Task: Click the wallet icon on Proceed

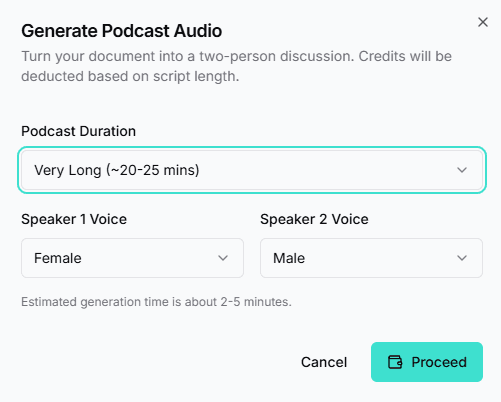Action: (395, 362)
